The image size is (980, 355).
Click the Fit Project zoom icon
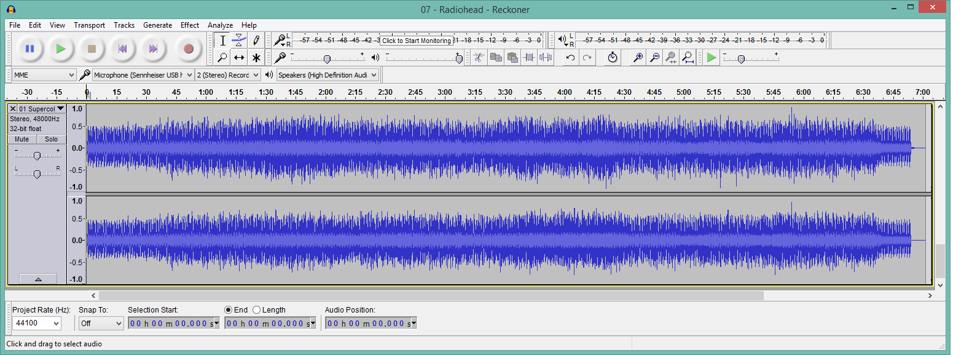point(688,57)
